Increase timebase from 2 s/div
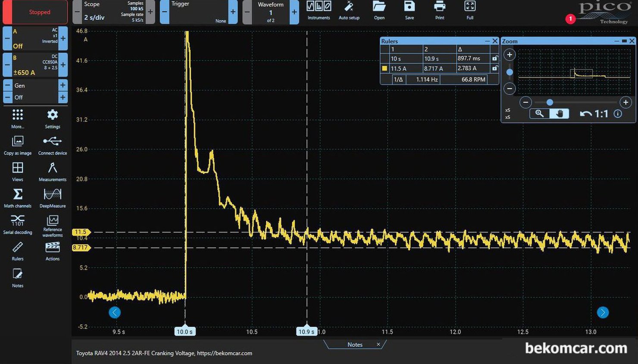The image size is (638, 364). (x=150, y=12)
